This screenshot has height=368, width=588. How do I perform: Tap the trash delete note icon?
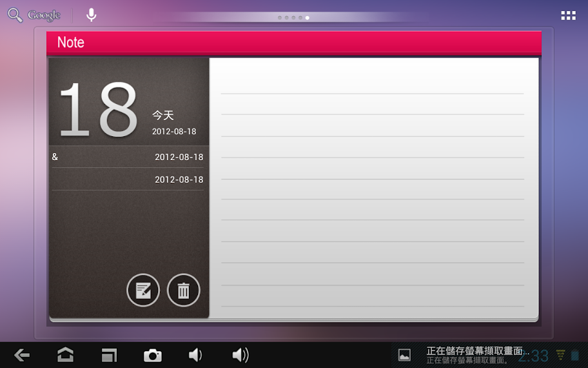183,291
